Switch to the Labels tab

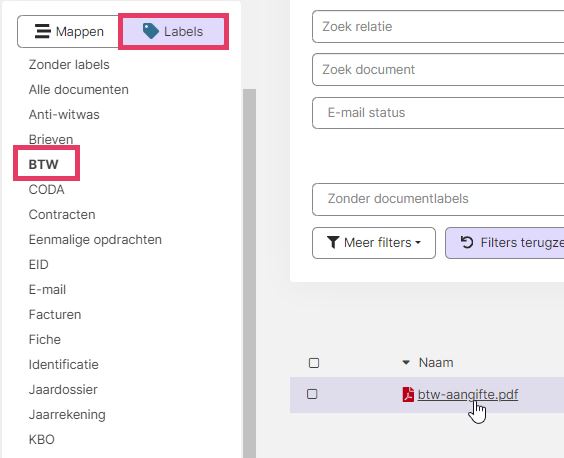173,31
